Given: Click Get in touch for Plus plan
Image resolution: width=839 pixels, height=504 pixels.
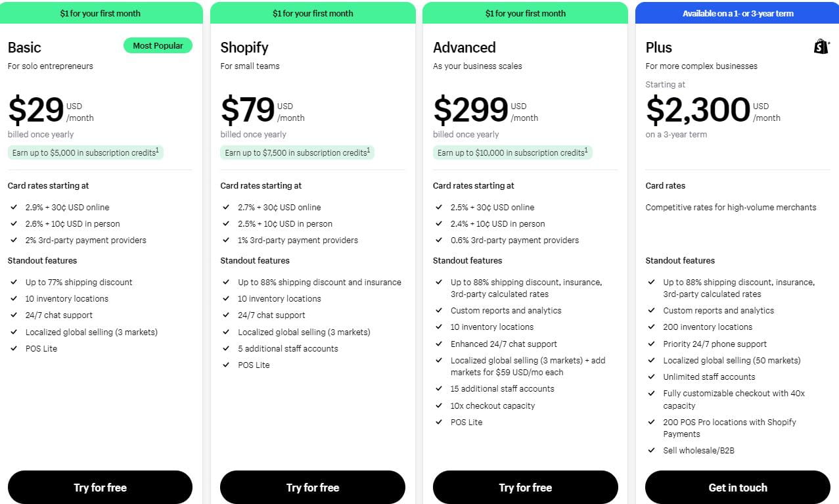Looking at the screenshot, I should click(738, 488).
